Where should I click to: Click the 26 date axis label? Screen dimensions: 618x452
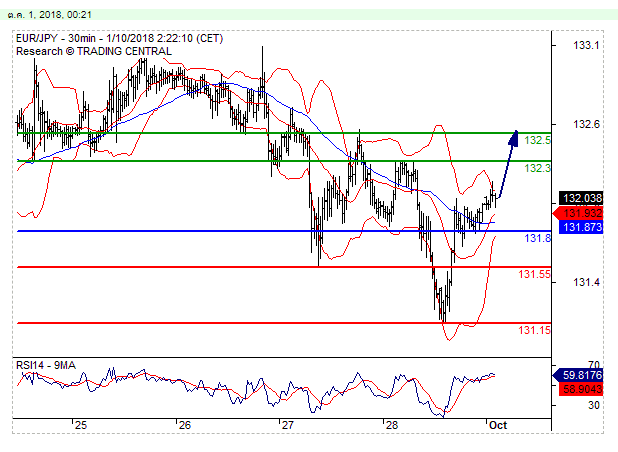[184, 426]
